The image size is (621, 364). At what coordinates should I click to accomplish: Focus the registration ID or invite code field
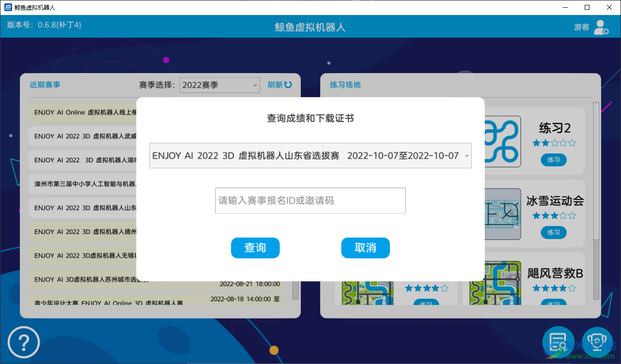point(310,200)
